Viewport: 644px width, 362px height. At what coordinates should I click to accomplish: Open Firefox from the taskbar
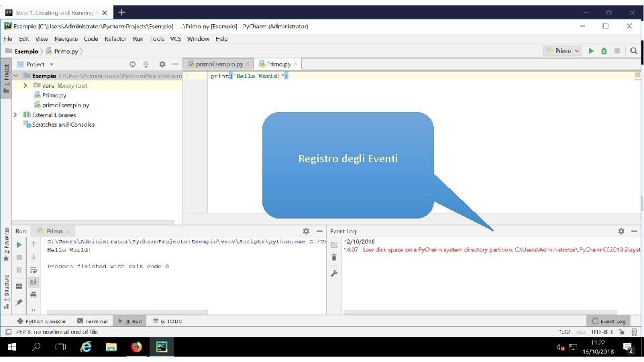click(136, 347)
